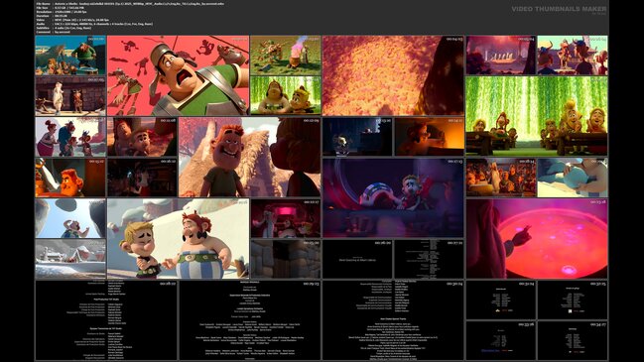644x362 pixels.
Task: Open the 00:34:27 final credits thumbnail
Action: [573, 340]
